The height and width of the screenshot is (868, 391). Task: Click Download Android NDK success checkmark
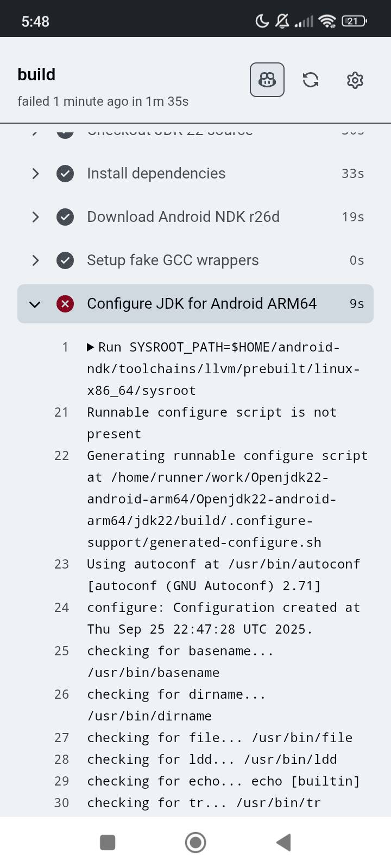coord(65,217)
